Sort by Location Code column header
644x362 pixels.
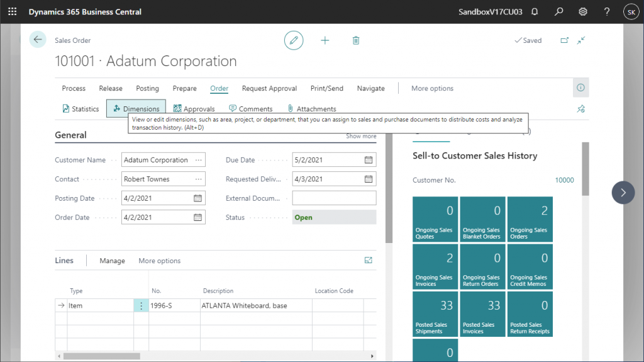click(334, 291)
